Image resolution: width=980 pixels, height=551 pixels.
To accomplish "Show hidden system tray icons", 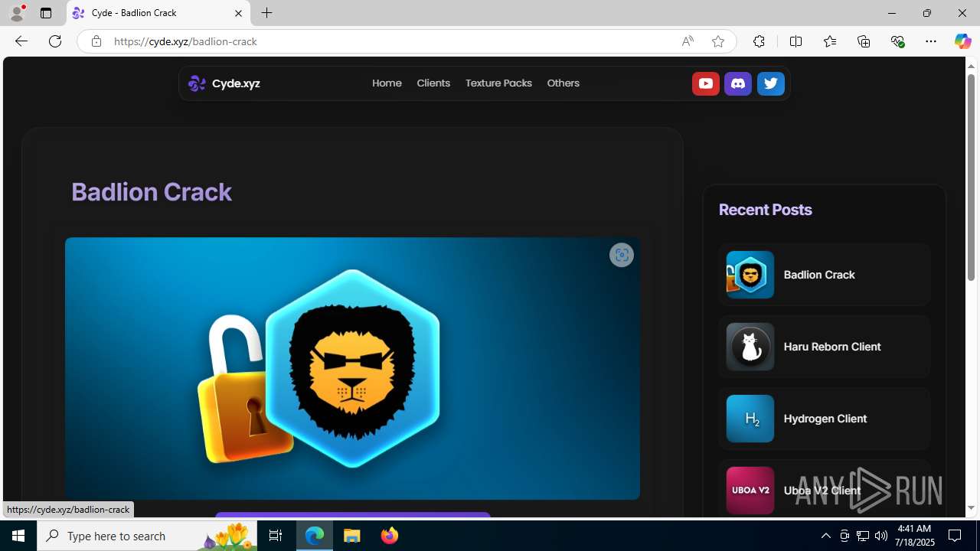I will (825, 536).
